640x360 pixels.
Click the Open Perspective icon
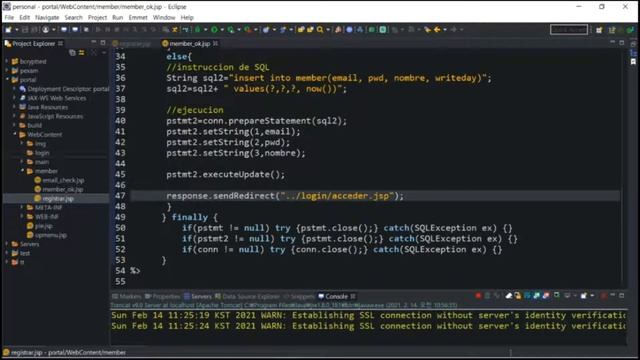tap(599, 30)
